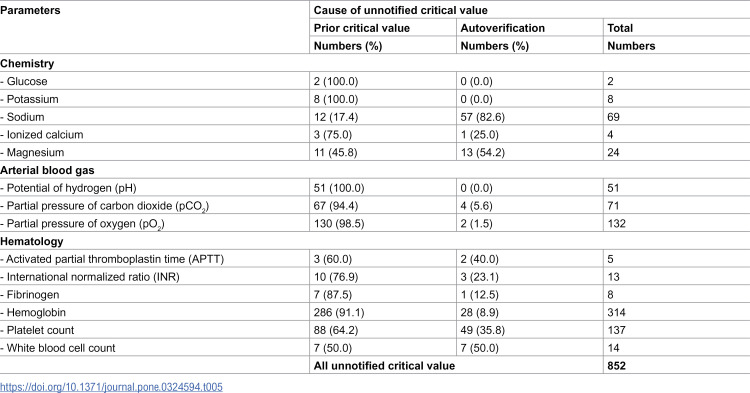This screenshot has height=393, width=750.
Task: Click the Glucose row label
Action: pos(24,81)
